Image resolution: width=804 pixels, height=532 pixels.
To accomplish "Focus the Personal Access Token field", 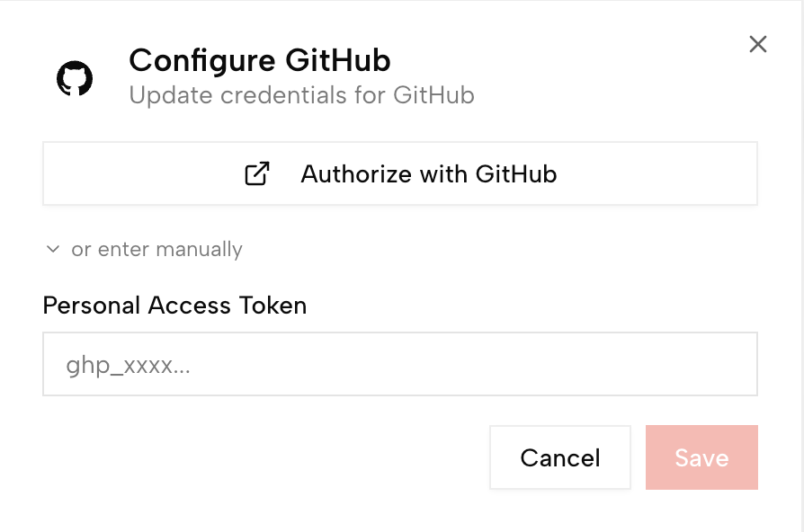I will click(399, 364).
